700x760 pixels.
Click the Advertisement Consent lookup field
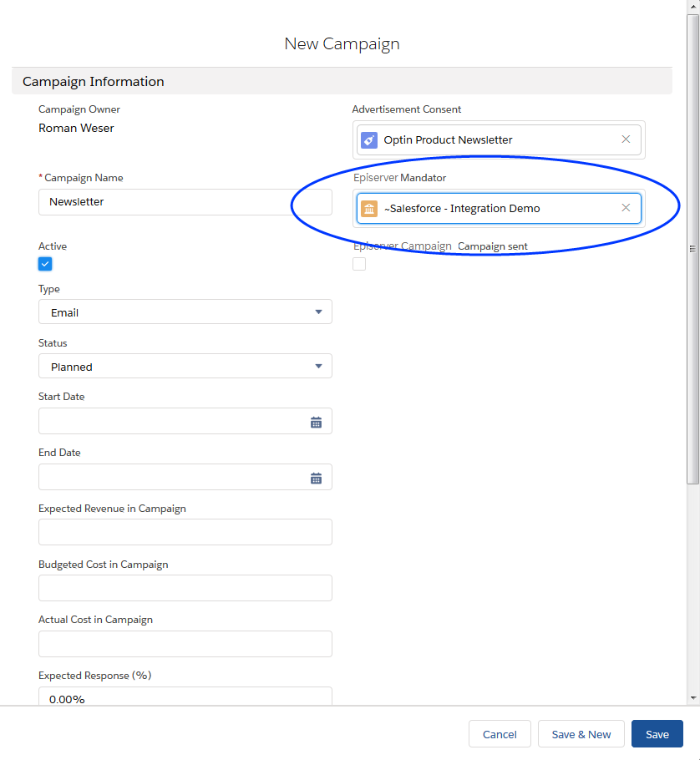click(x=499, y=140)
